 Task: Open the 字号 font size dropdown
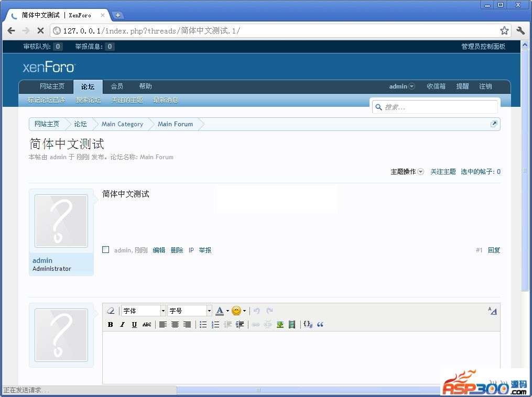(190, 311)
